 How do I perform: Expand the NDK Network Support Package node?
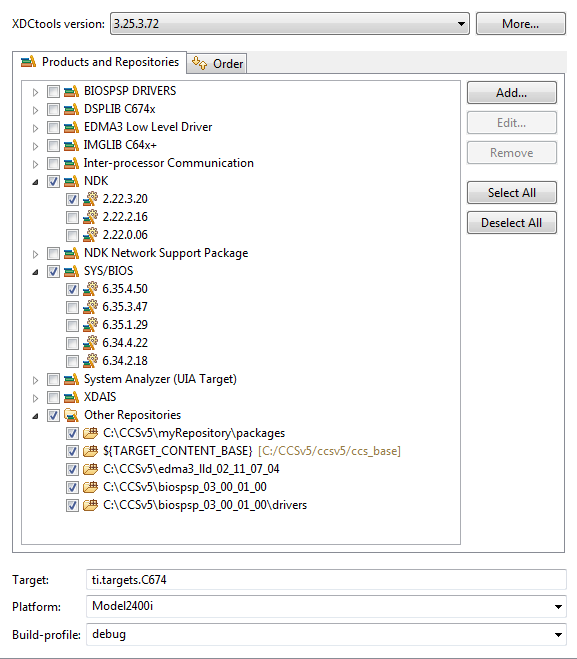tap(36, 254)
